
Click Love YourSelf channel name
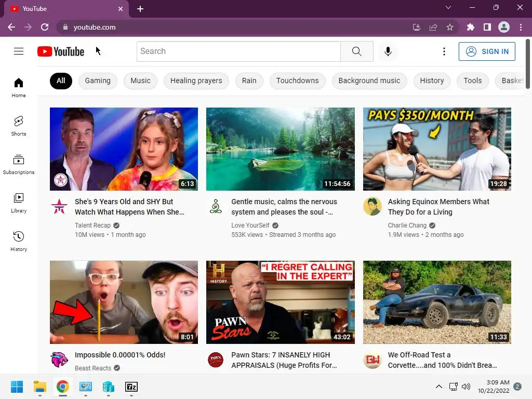click(x=250, y=225)
